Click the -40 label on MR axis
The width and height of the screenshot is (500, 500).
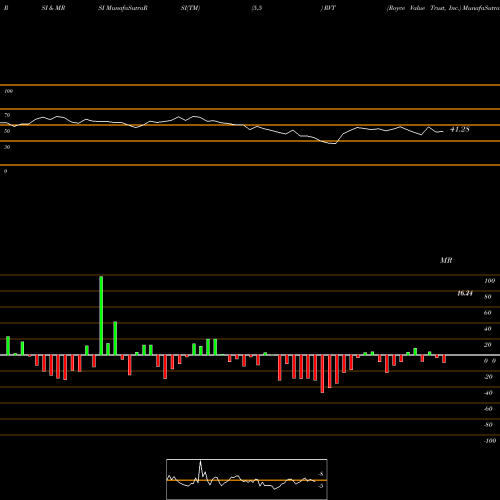click(488, 393)
